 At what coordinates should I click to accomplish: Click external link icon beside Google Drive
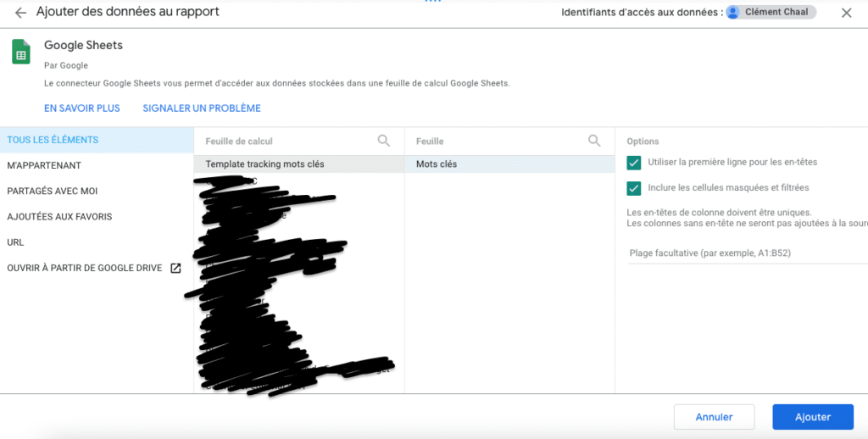[x=175, y=268]
